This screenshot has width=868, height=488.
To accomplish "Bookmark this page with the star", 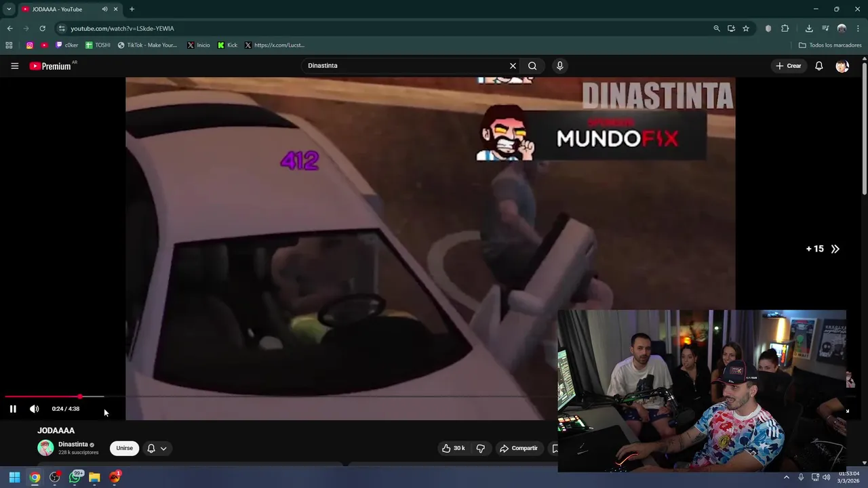I will 746,28.
